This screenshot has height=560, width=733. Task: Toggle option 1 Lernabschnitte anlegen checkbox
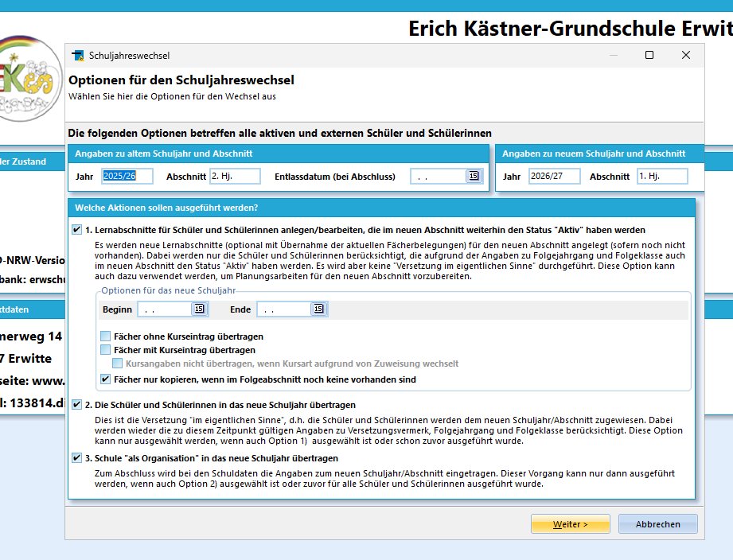(76, 229)
